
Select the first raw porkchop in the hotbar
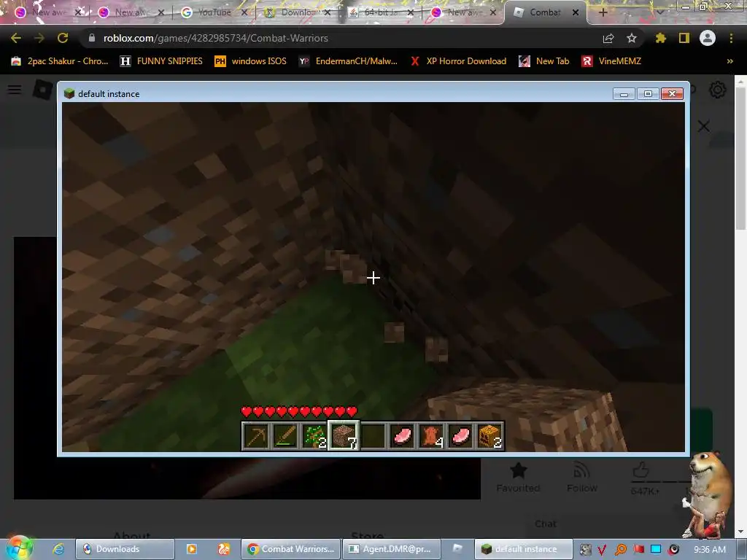click(402, 436)
